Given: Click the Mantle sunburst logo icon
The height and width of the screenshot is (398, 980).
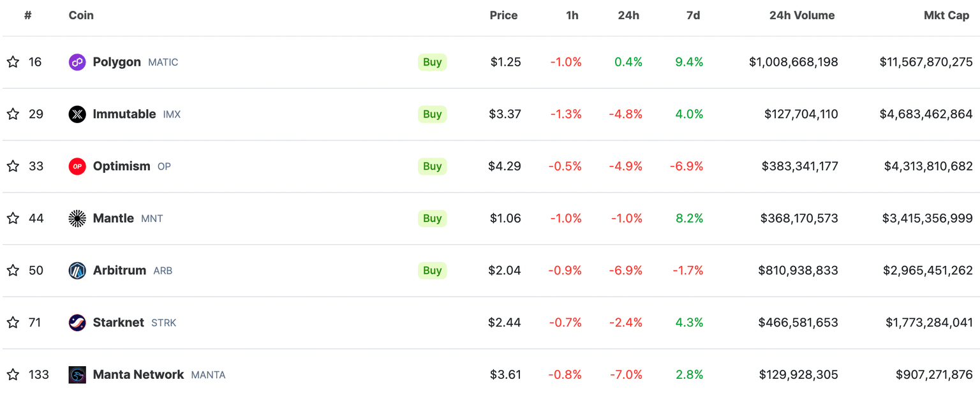Looking at the screenshot, I should coord(77,218).
